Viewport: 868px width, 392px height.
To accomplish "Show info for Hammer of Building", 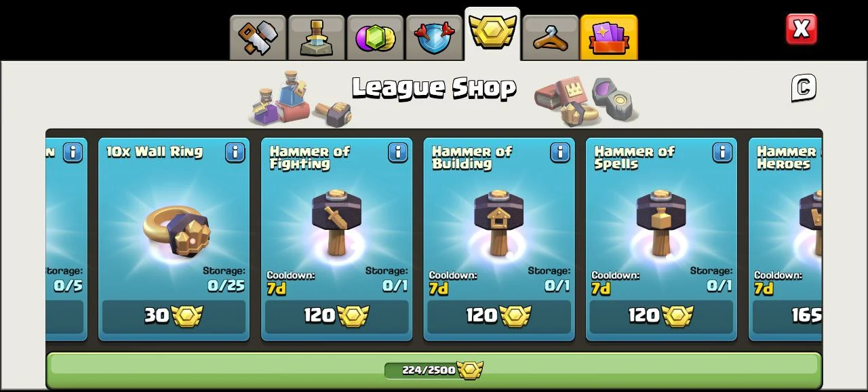I will 560,152.
